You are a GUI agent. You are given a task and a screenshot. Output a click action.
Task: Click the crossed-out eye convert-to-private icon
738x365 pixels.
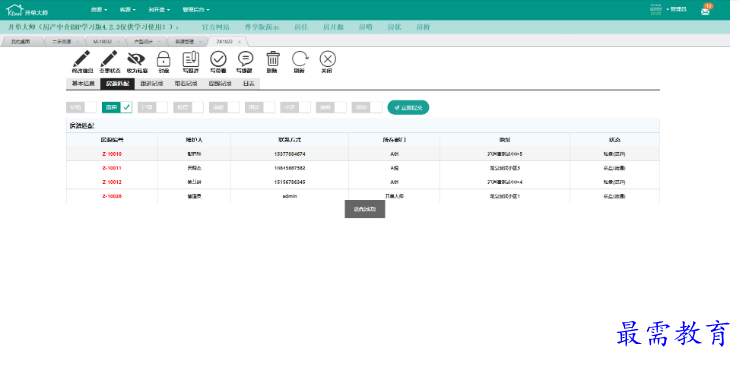[136, 59]
